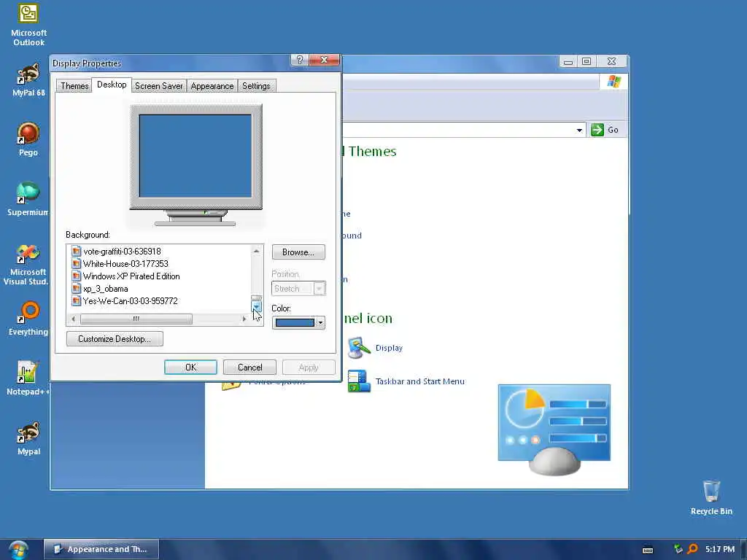Open Microsoft Visual Studio shortcut
747x560 pixels.
[28, 264]
